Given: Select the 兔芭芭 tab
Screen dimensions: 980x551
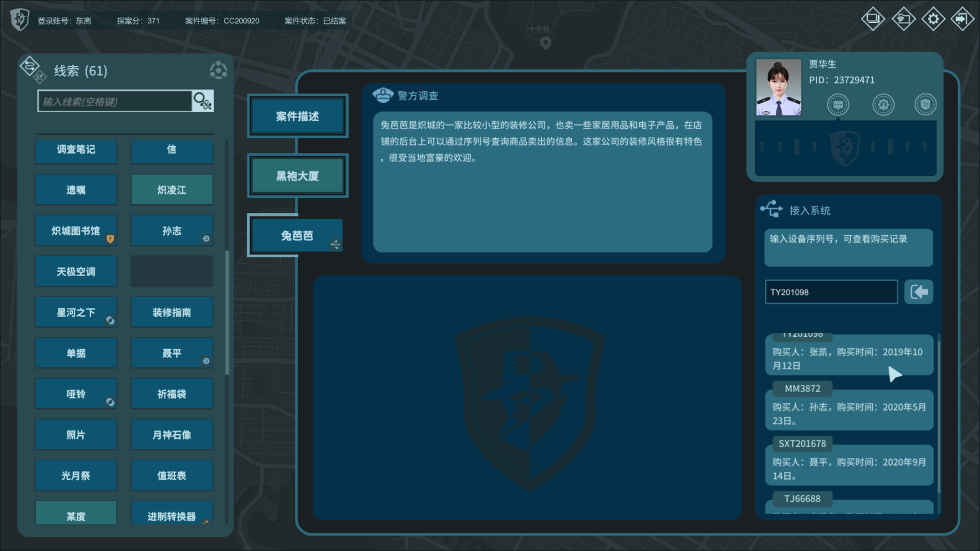Looking at the screenshot, I should pos(298,235).
